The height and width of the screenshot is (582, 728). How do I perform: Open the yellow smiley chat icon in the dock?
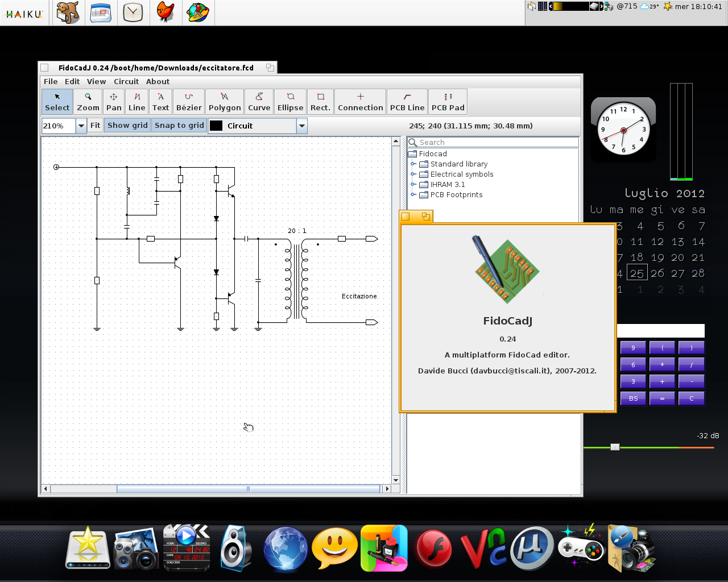click(334, 548)
